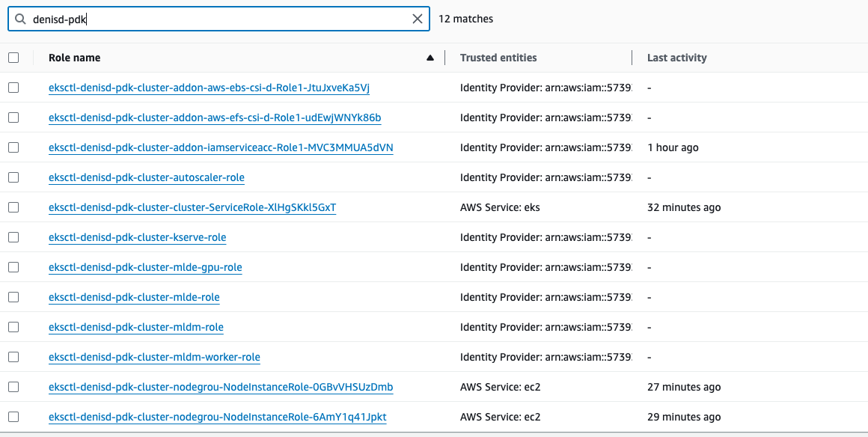Open cluster-ServiceRole-XlHgSKkl5GxT role link
868x437 pixels.
192,207
